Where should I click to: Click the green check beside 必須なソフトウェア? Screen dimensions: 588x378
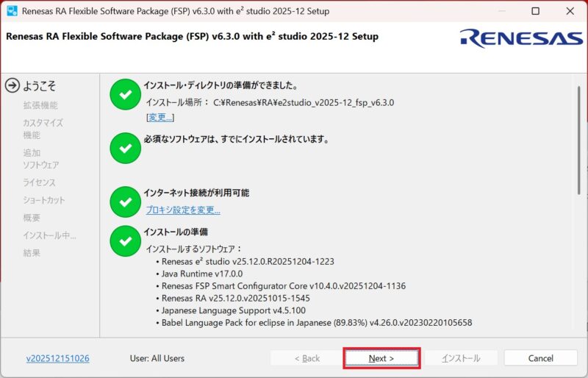[125, 149]
